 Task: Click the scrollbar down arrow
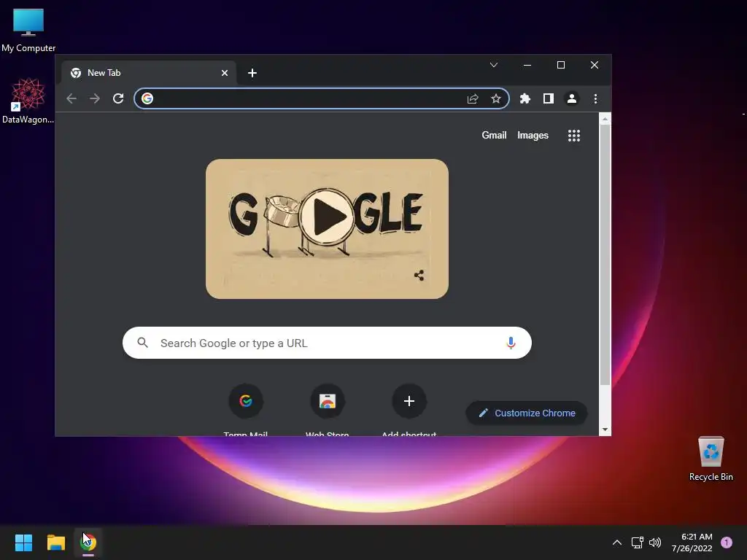[x=605, y=429]
